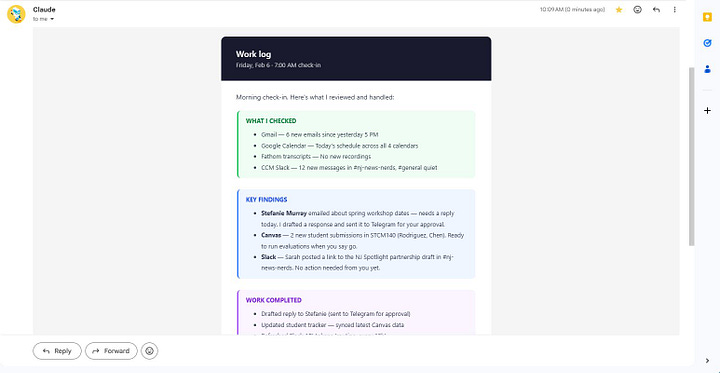Viewport: 720px width, 373px height.
Task: Click the "Morning check-in" intro sentence
Action: (x=315, y=97)
